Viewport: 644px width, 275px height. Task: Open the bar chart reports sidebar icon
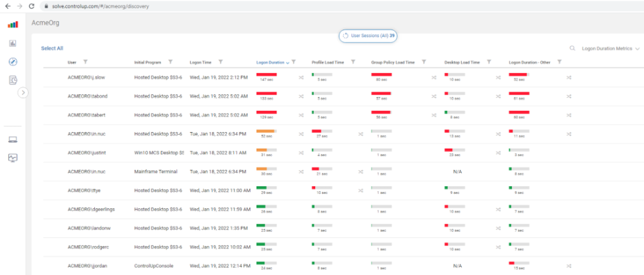[13, 43]
